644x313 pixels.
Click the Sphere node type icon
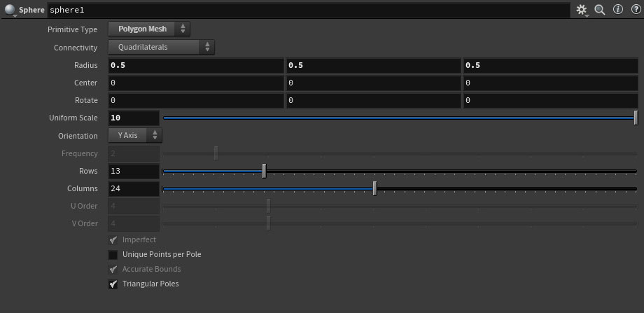(x=10, y=10)
